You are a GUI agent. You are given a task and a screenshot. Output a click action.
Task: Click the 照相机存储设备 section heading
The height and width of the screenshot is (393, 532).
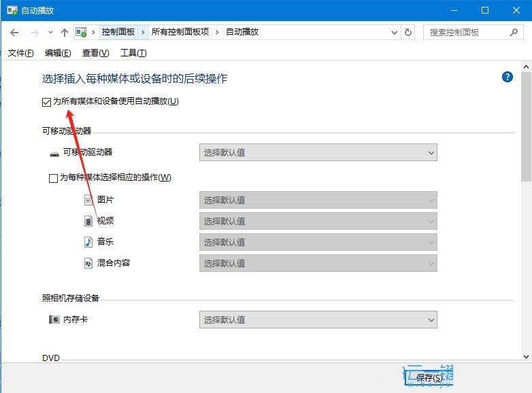coord(71,298)
